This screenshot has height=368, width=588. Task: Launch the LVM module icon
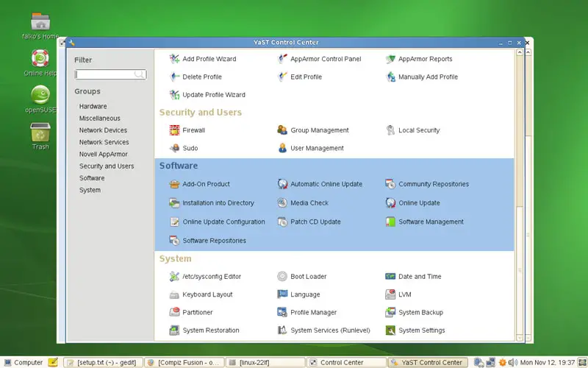coord(390,294)
